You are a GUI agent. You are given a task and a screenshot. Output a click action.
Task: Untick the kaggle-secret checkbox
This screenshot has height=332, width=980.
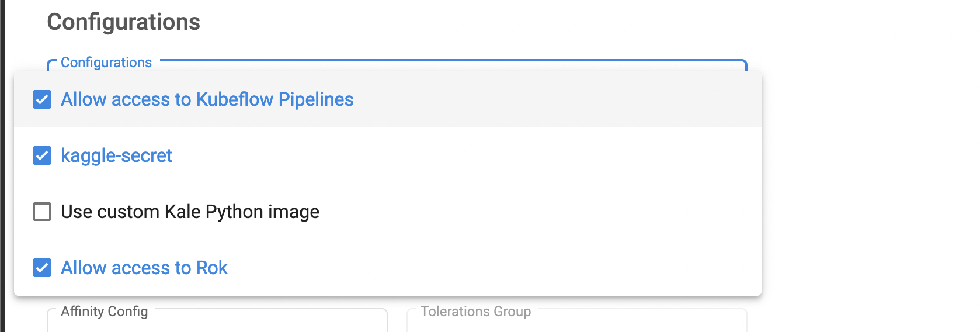[42, 155]
